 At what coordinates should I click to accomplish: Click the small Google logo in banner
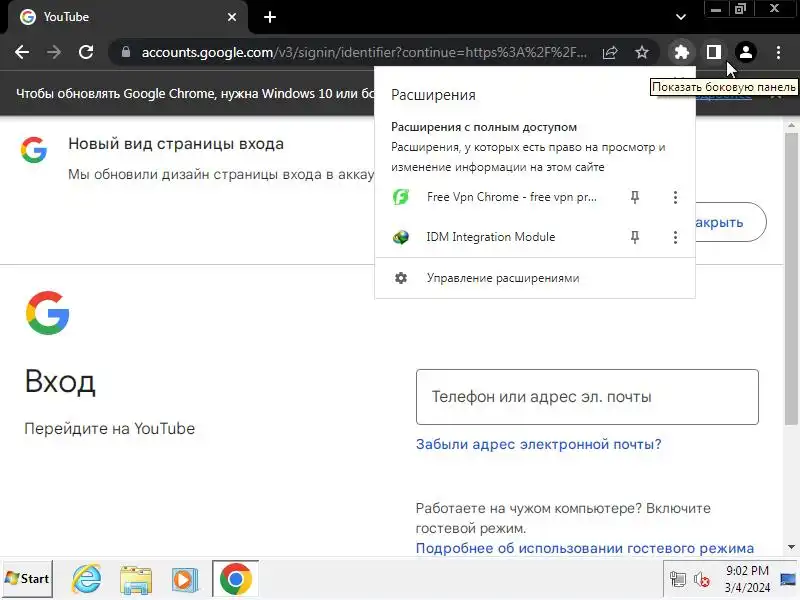click(34, 149)
